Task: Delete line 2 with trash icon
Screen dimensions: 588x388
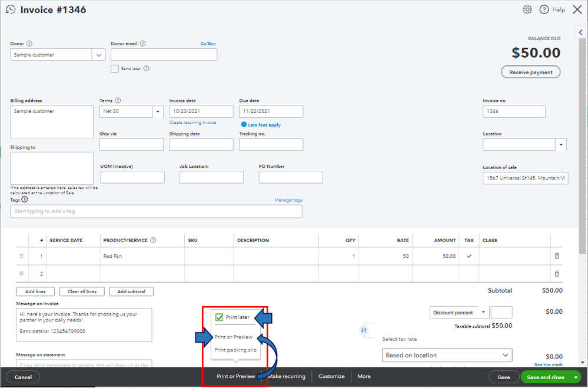Action: (557, 274)
